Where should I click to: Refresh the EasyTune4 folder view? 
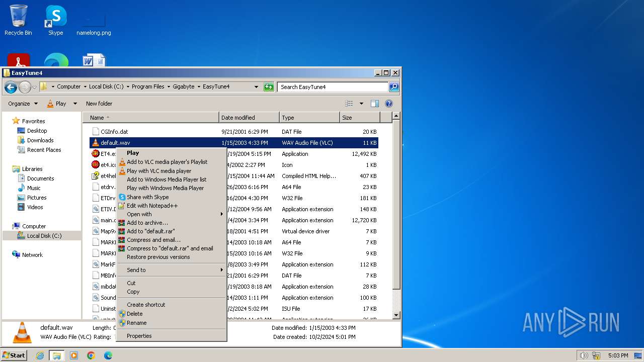tap(269, 87)
